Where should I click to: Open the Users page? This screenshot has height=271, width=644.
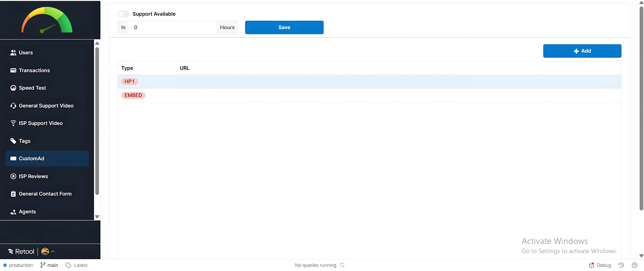tap(47, 53)
